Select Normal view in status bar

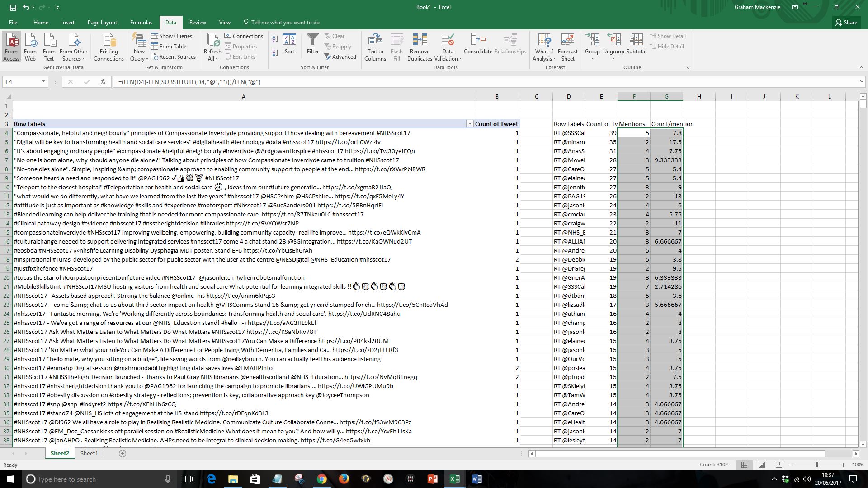[744, 465]
